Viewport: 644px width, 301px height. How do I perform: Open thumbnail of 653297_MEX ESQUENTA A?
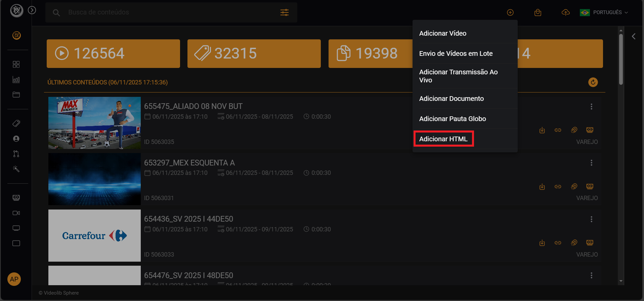94,179
